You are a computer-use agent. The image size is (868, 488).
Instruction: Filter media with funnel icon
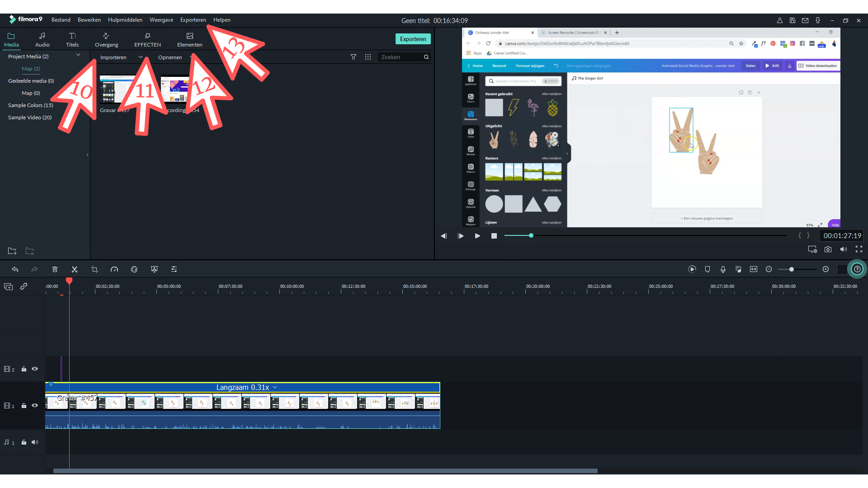tap(354, 57)
